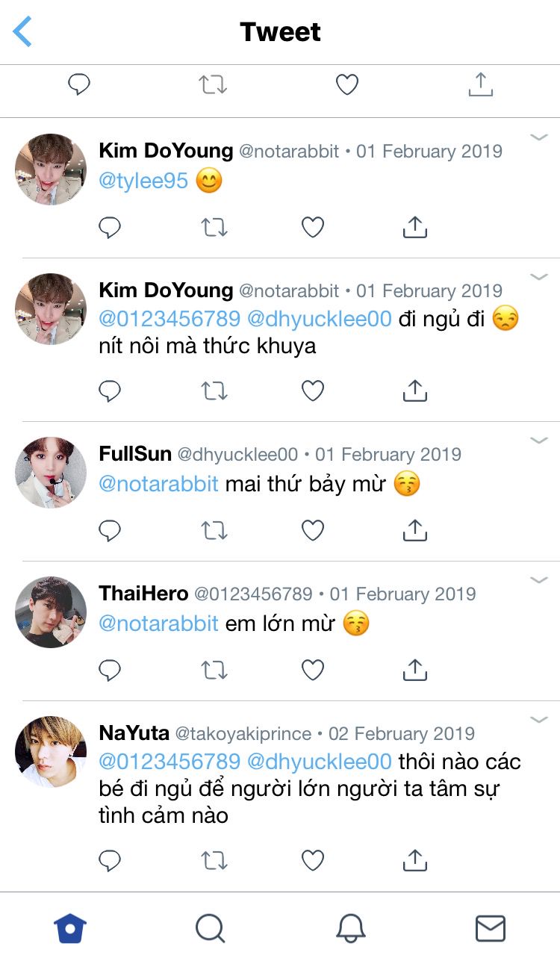Switch to the Search tab
Image resolution: width=560 pixels, height=964 pixels.
tap(210, 928)
